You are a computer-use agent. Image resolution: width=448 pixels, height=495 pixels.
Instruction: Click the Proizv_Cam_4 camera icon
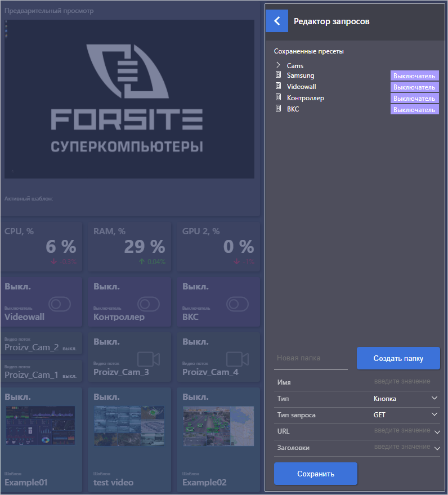238,359
